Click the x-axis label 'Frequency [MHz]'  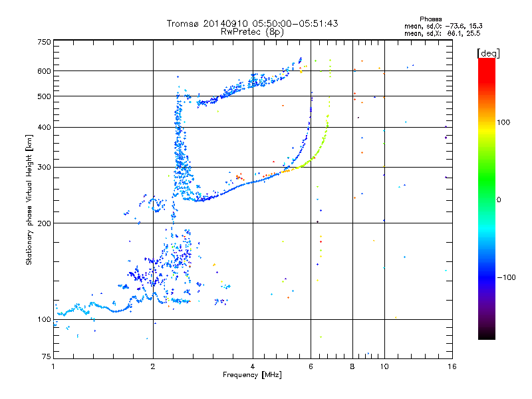coord(252,375)
